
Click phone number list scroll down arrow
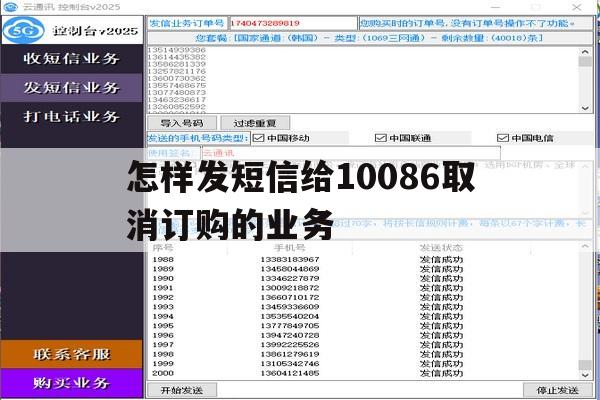point(585,108)
